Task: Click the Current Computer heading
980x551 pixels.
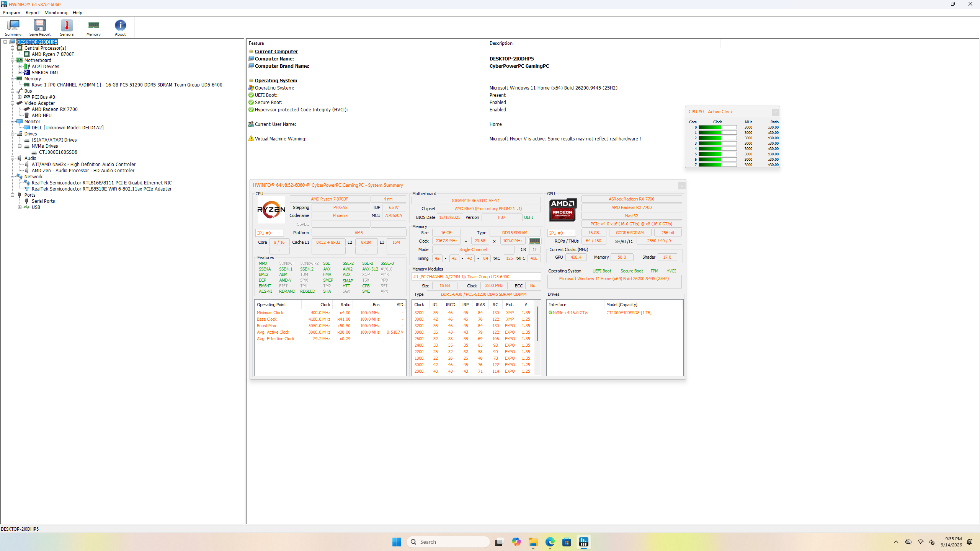Action: click(x=276, y=52)
